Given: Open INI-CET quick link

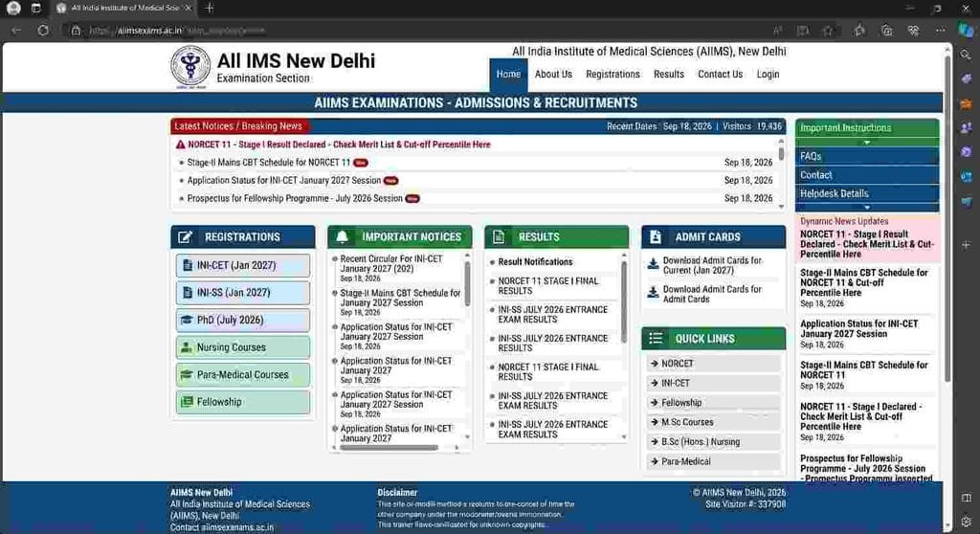Looking at the screenshot, I should 713,383.
